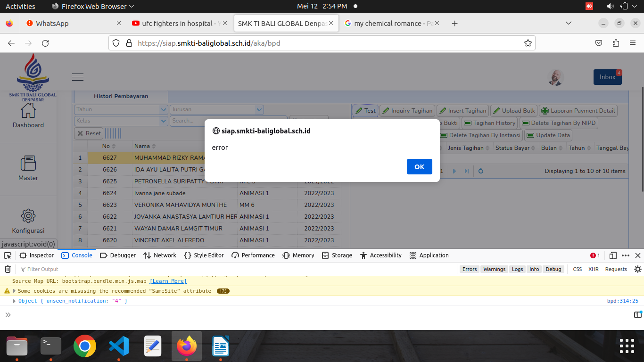
Task: Expand the SameSite cookies warning group
Action: (x=14, y=291)
